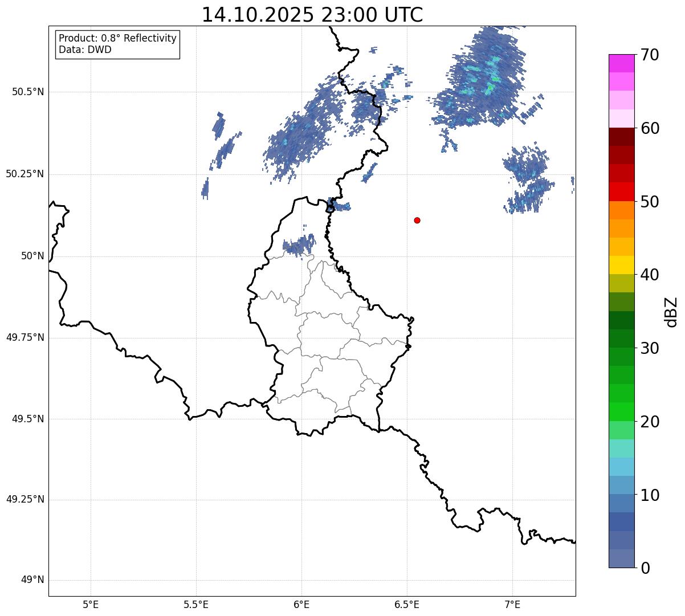
Task: Click the longitude label "5.5°E"
Action: pyautogui.click(x=196, y=605)
